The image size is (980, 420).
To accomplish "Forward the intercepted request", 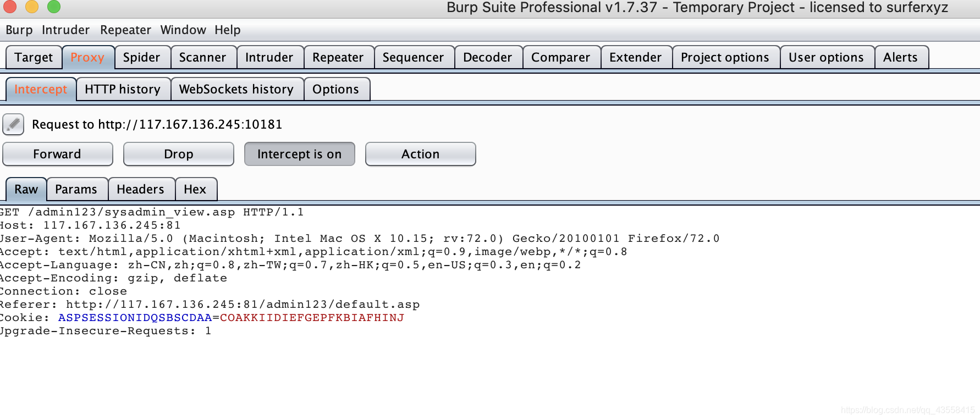I will [x=58, y=154].
